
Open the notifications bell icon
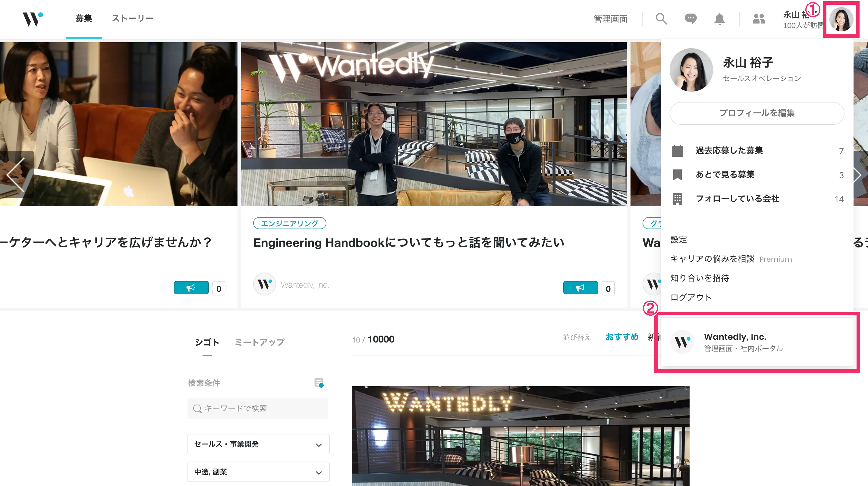pos(719,19)
